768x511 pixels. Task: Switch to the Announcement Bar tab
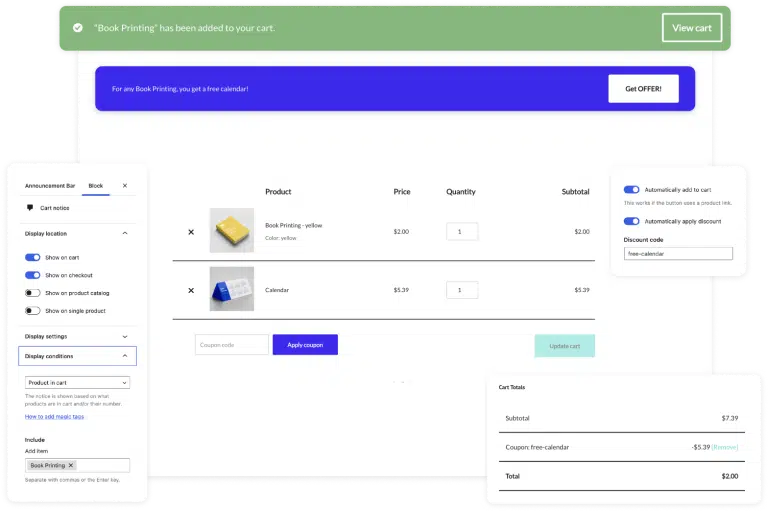click(50, 186)
